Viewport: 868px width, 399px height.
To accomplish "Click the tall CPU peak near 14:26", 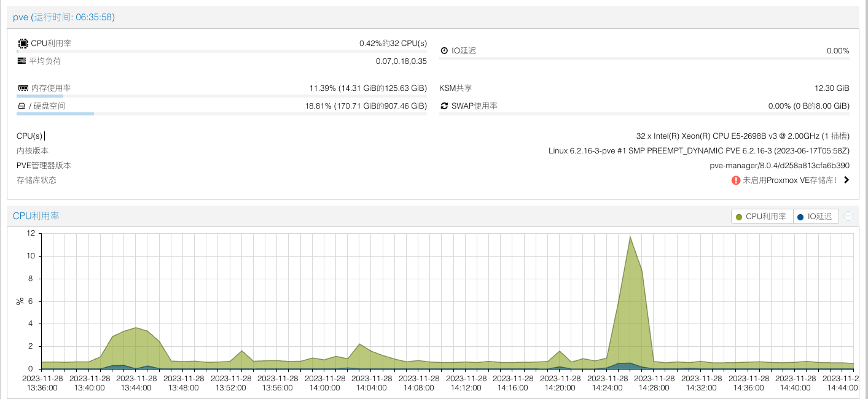I will coord(630,236).
